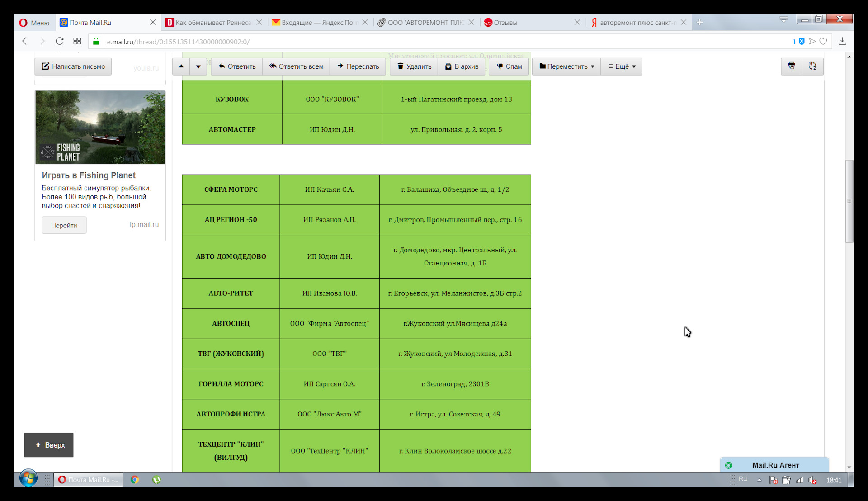The height and width of the screenshot is (501, 868).
Task: Click the vertical page scrollbar thumb
Action: [849, 201]
